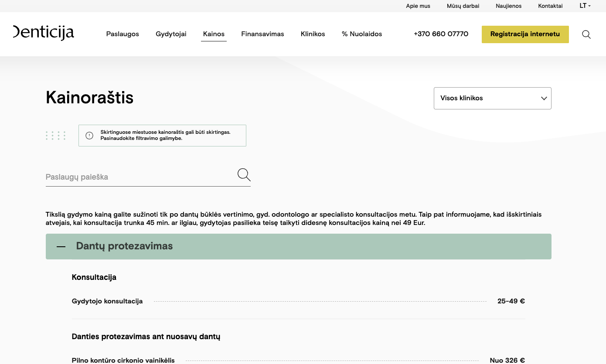Screen dimensions: 606x364
Task: Collapse Dantų protezavimas with the minus icon
Action: [x=61, y=247]
